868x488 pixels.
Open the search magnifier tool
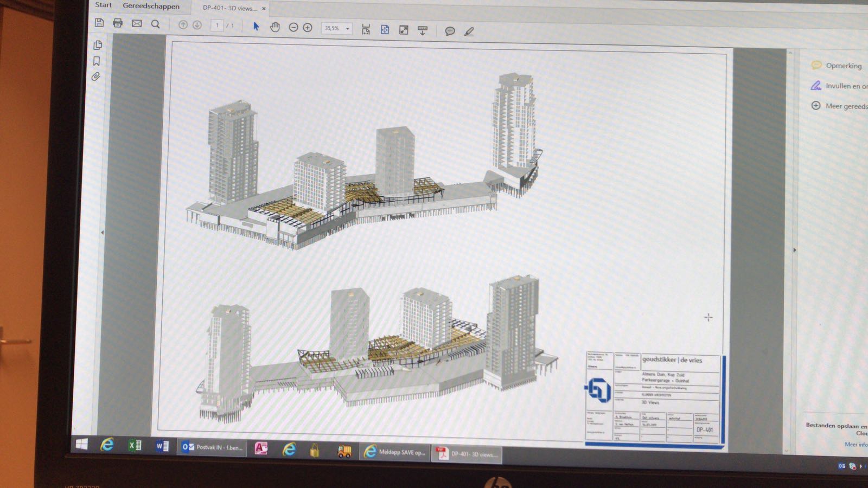(156, 24)
